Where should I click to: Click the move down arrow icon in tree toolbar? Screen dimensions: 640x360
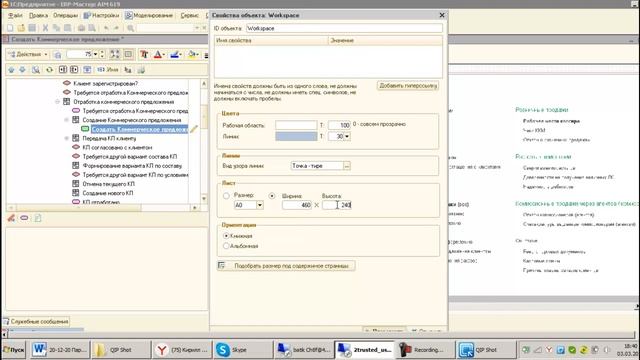[22, 70]
